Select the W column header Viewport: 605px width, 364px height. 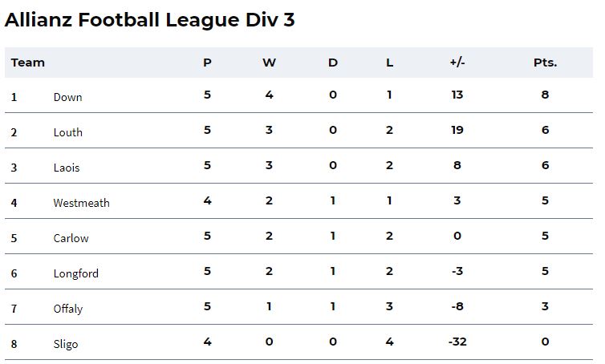(270, 63)
